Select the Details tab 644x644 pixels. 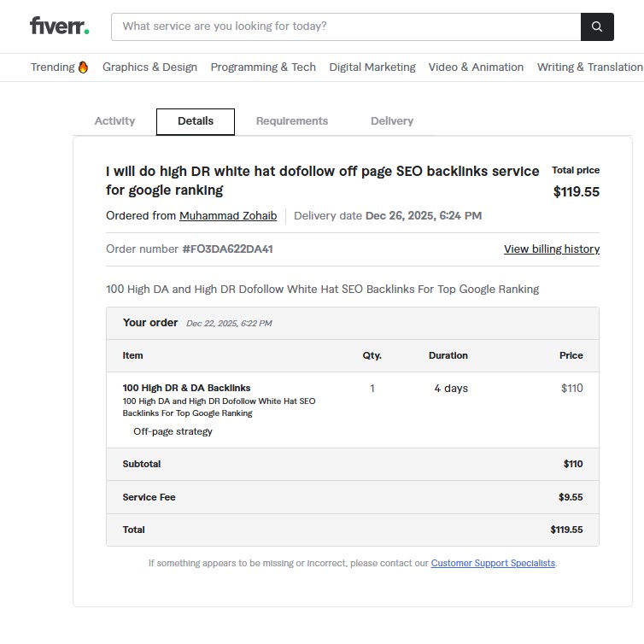click(196, 121)
